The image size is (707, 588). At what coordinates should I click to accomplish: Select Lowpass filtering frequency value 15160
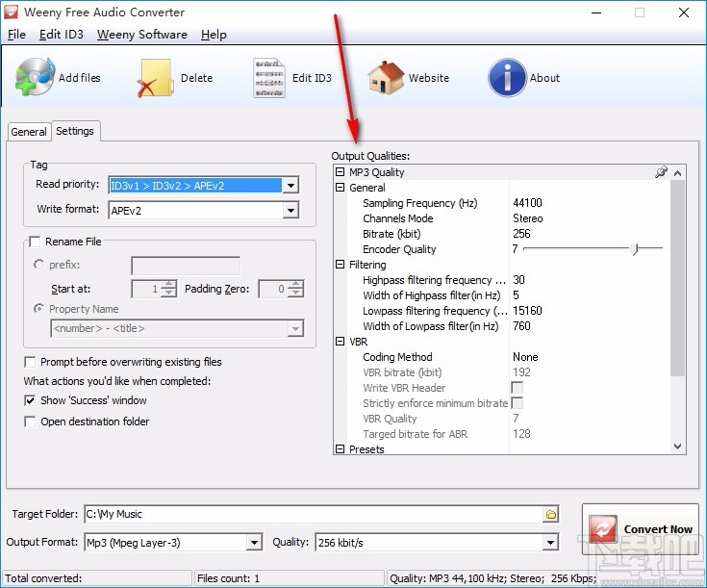click(x=527, y=311)
